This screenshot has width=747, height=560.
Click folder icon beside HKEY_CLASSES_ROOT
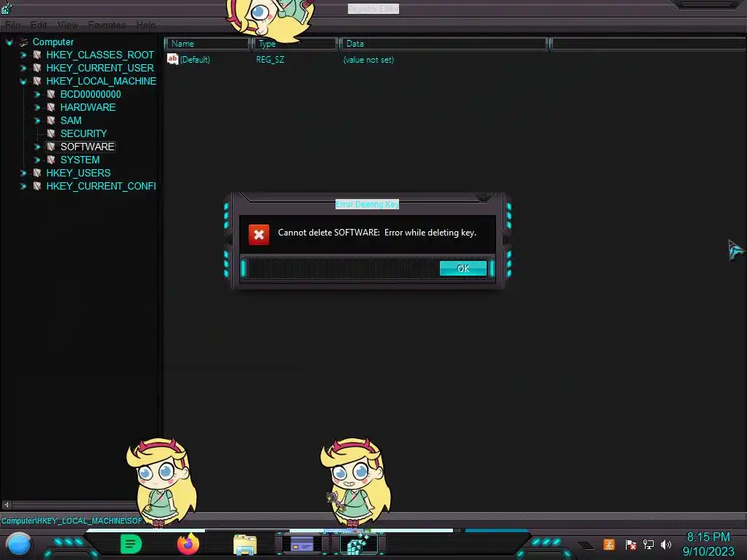tap(36, 55)
